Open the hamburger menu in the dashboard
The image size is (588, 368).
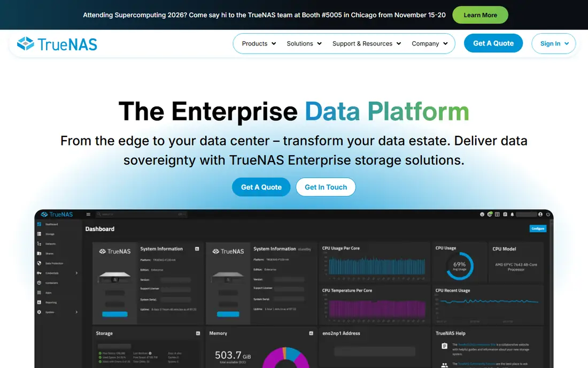click(x=88, y=214)
